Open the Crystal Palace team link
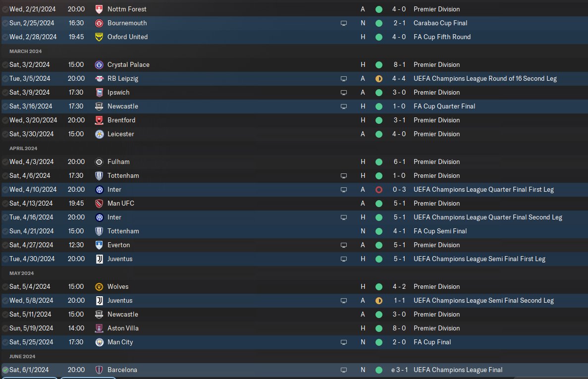Viewport: 588px width, 379px height. [128, 64]
